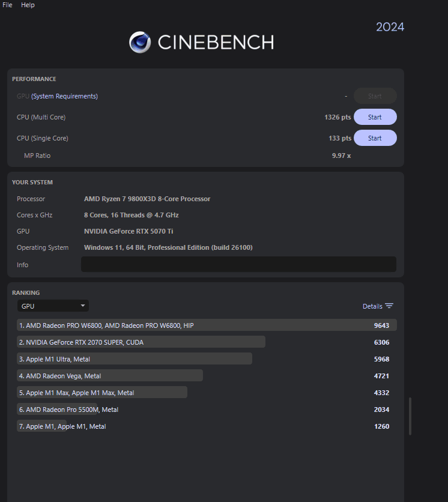The image size is (448, 502).
Task: Click the AMD Ryzen 7 9800X3D processor text
Action: (x=147, y=199)
